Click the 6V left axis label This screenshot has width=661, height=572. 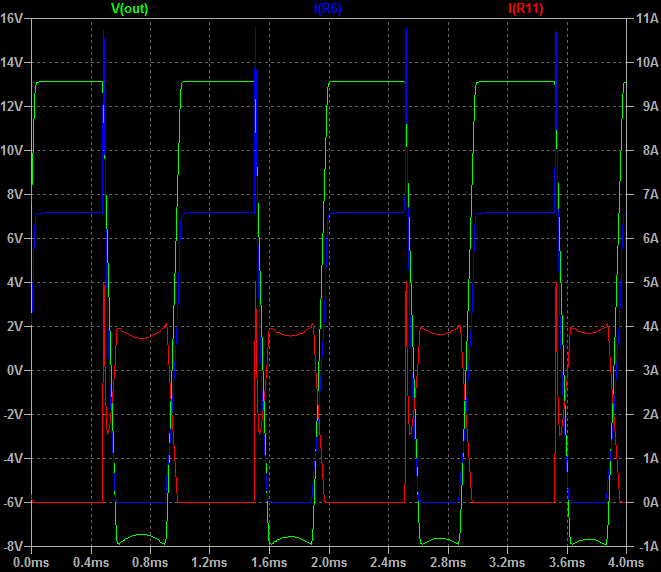tap(15, 239)
